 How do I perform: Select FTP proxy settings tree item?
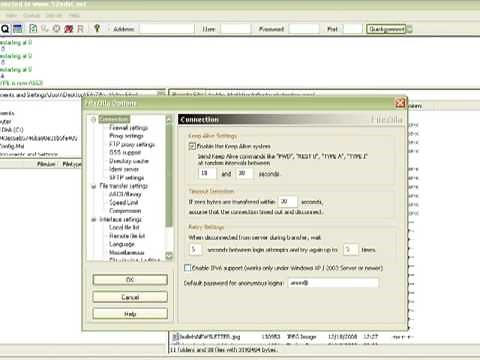click(132, 144)
